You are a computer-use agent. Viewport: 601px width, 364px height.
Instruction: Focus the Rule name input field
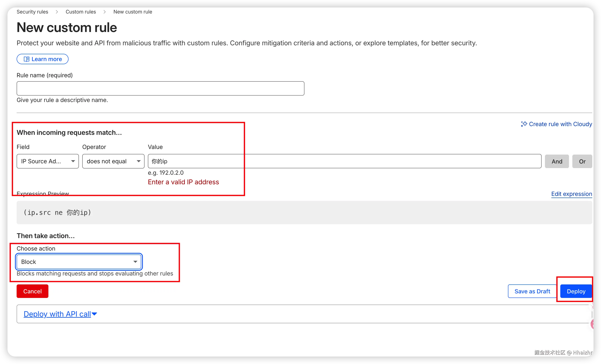[160, 88]
